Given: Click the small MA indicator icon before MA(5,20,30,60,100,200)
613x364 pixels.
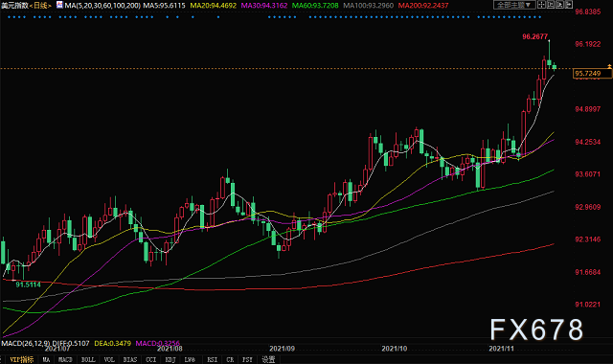Looking at the screenshot, I should 59,5.
